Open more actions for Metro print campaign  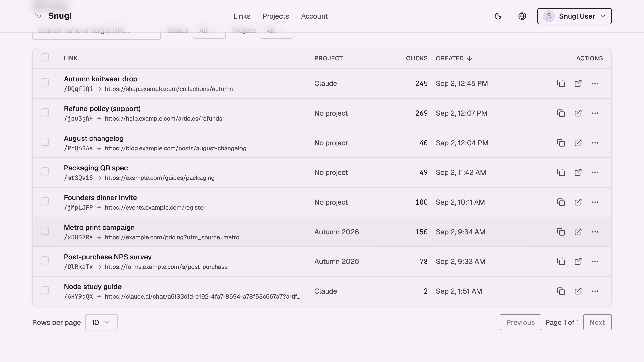point(595,232)
